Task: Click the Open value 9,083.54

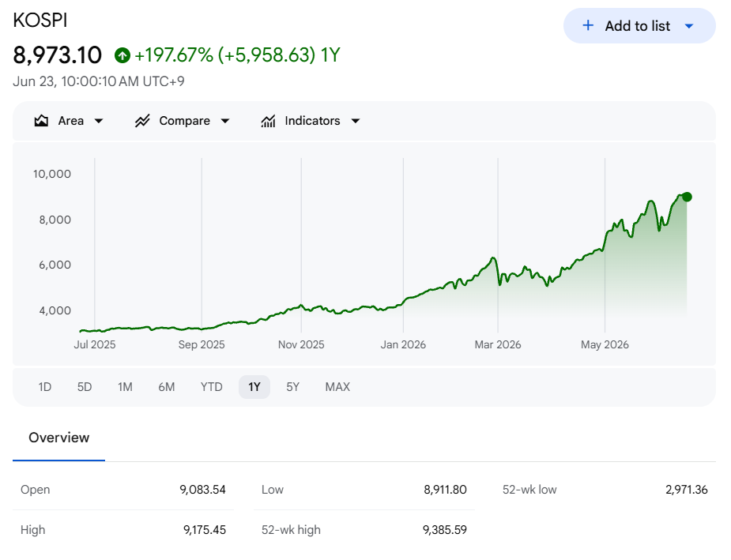Action: pyautogui.click(x=203, y=490)
